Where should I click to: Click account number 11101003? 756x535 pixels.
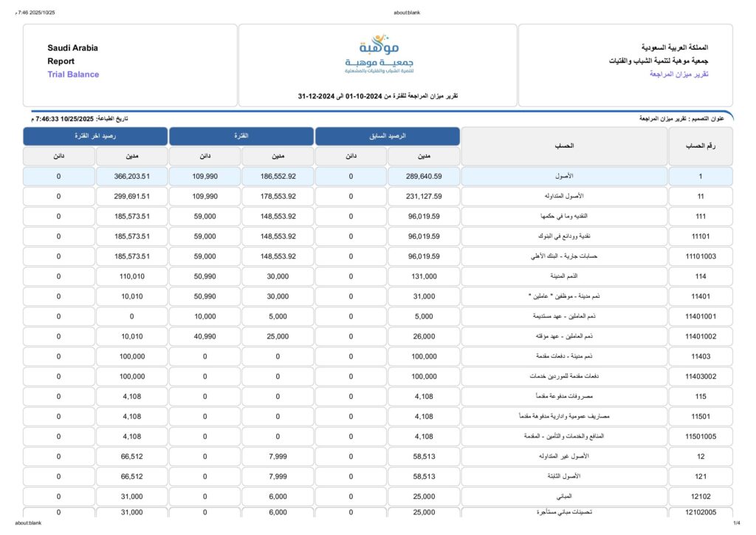tap(701, 256)
